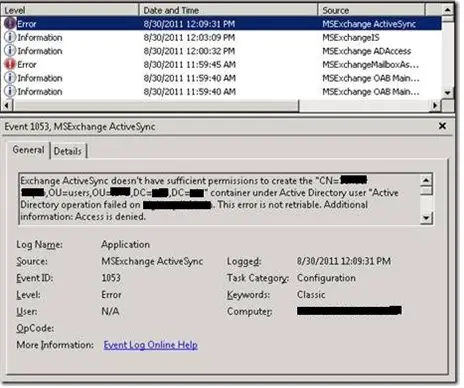Click the description box scroll down arrow
This screenshot has height=388, width=464.
426,218
